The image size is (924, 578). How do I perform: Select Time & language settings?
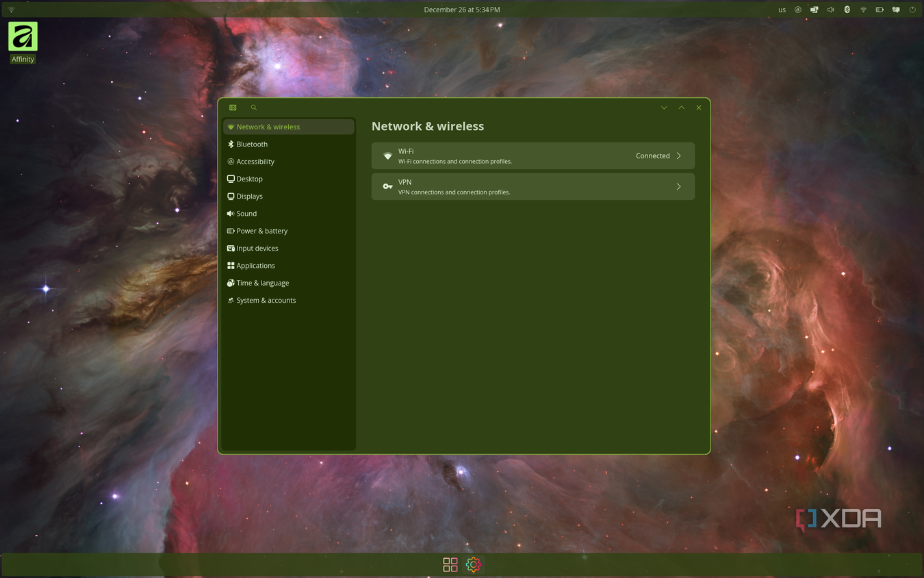pos(288,283)
